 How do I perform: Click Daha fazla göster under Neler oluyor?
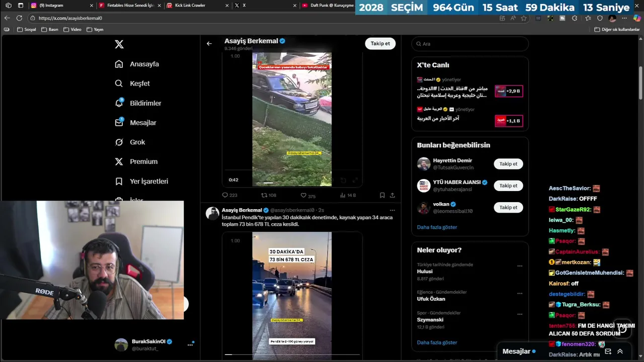[437, 342]
